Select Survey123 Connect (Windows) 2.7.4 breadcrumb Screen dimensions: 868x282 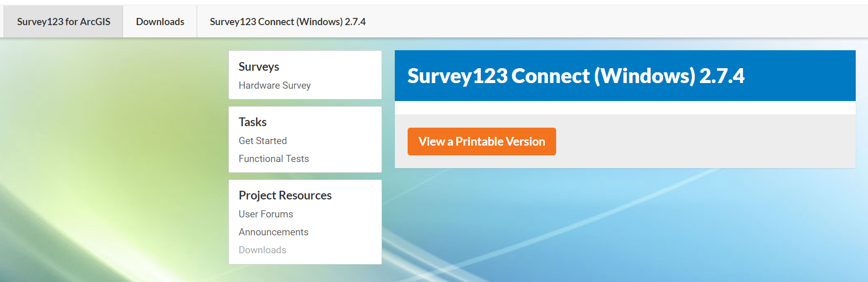pos(288,22)
